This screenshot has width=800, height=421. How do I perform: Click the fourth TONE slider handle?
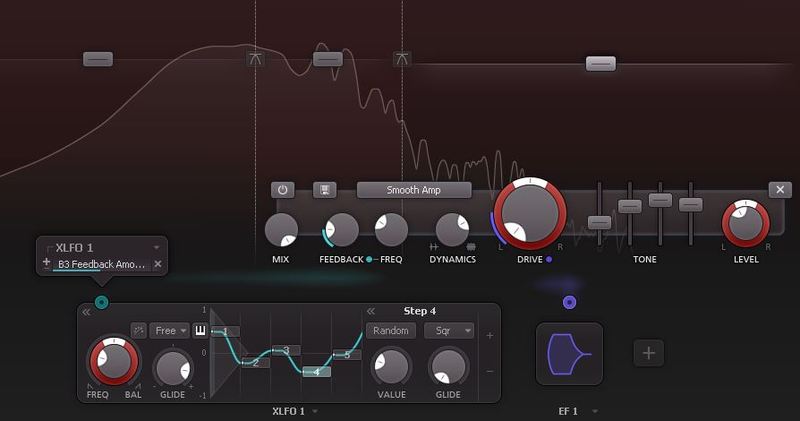point(691,205)
